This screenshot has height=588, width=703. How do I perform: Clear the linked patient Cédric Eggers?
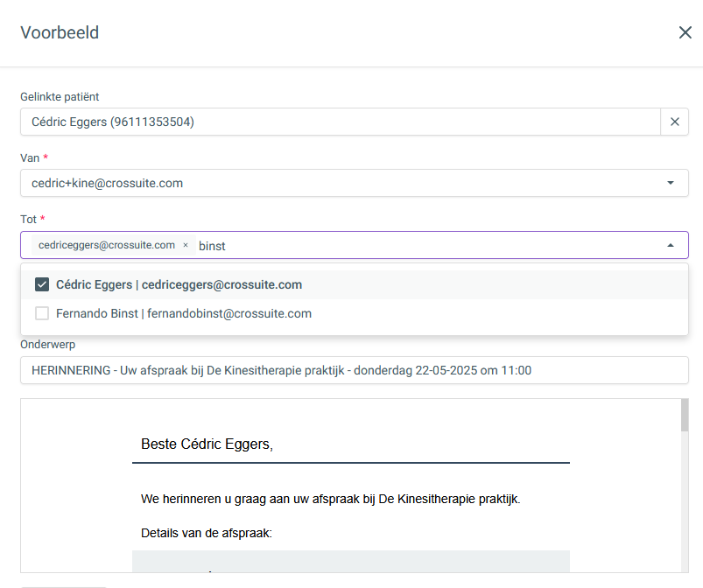tap(675, 122)
